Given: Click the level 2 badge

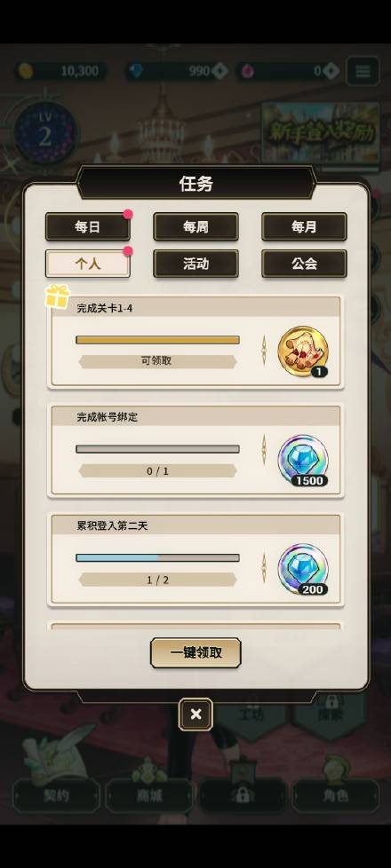Looking at the screenshot, I should click(x=45, y=133).
